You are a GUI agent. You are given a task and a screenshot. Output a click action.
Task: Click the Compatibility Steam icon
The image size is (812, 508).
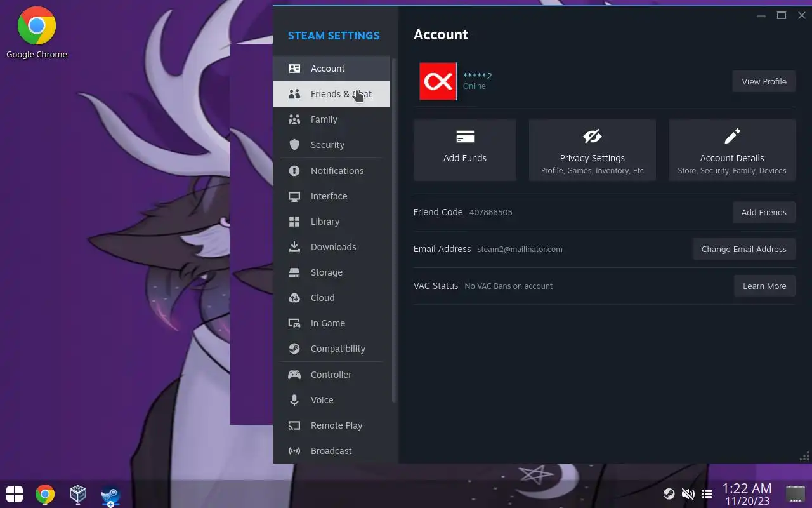coord(294,349)
